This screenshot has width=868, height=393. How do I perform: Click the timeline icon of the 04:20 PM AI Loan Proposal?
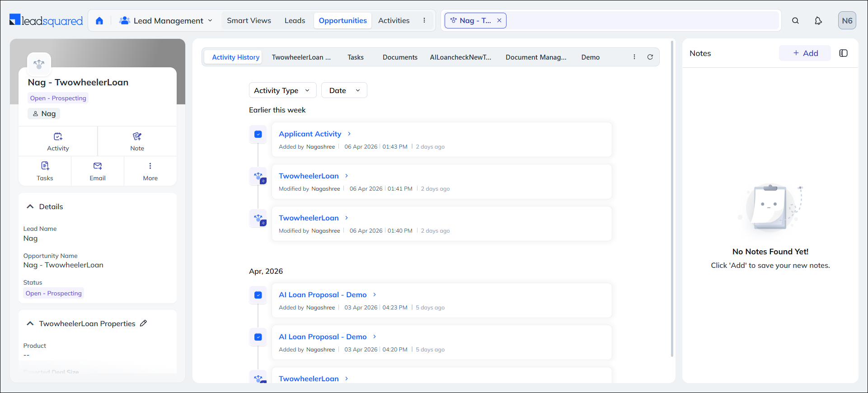point(258,337)
